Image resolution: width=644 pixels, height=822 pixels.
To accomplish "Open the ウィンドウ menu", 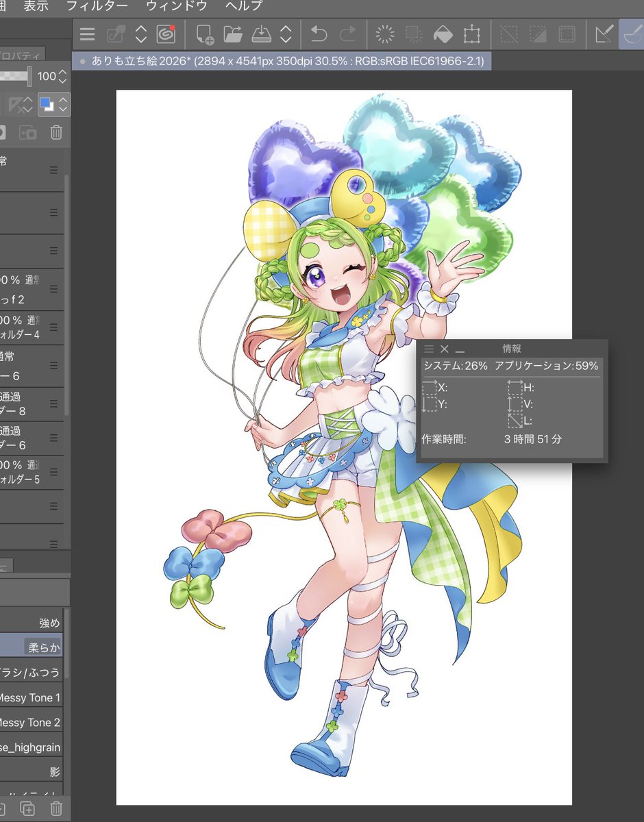I will click(176, 6).
